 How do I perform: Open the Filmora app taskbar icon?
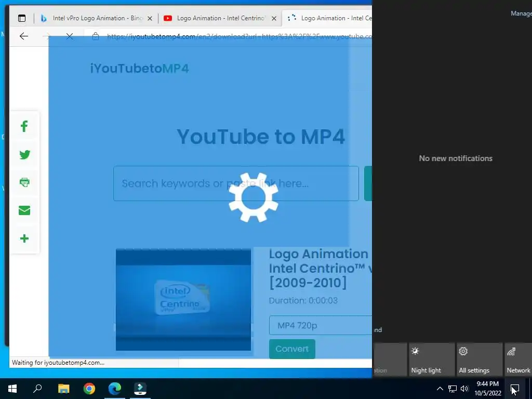pos(140,389)
